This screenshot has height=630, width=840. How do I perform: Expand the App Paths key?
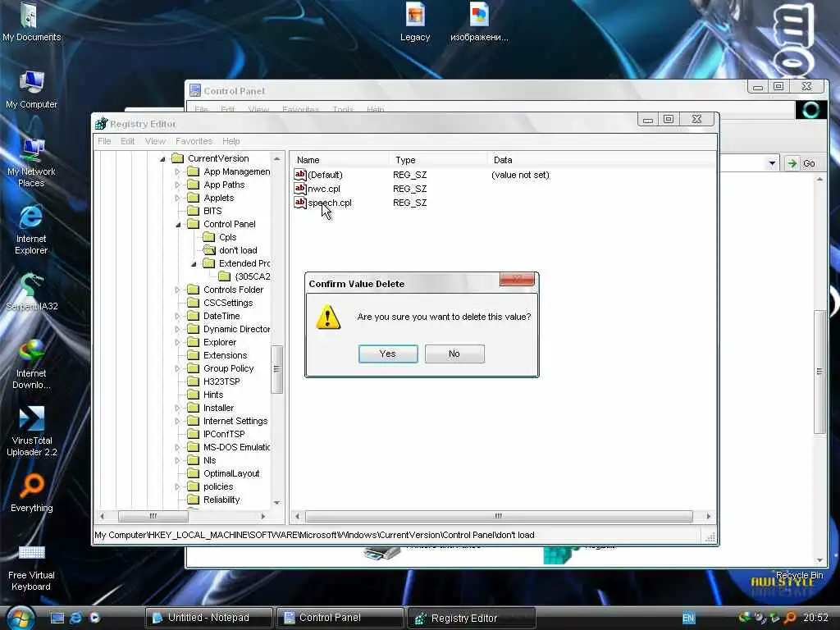point(177,185)
